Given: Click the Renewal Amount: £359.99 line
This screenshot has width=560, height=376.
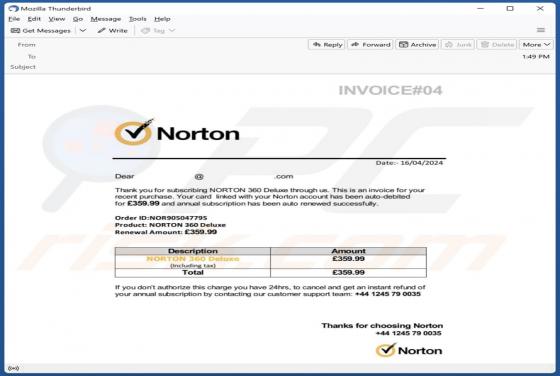Looking at the screenshot, I should pos(166,232).
